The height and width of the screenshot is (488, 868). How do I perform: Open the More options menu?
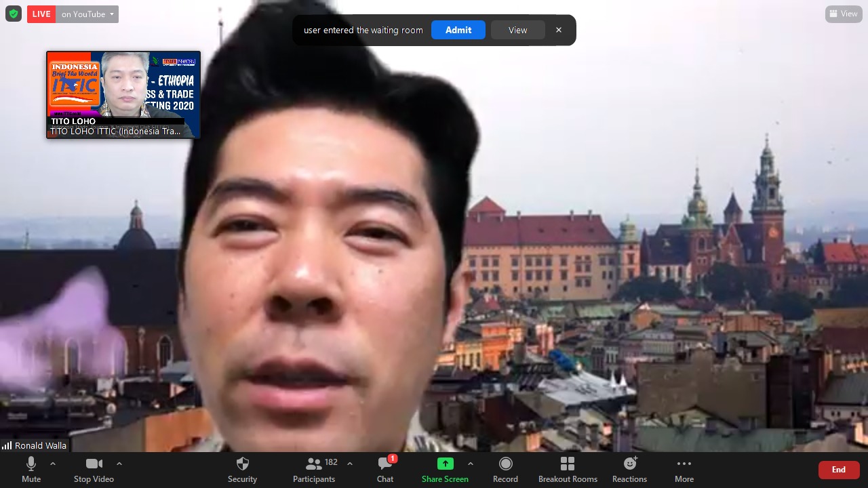click(x=684, y=469)
